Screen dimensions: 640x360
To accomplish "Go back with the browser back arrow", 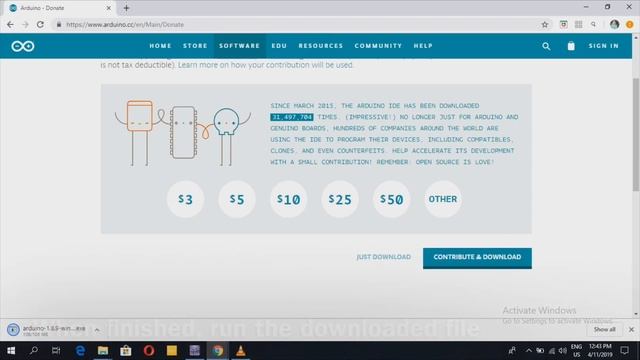I will coord(10,24).
